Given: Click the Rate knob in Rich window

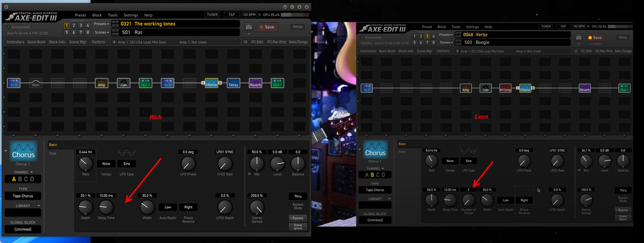Looking at the screenshot, I should click(x=86, y=163).
